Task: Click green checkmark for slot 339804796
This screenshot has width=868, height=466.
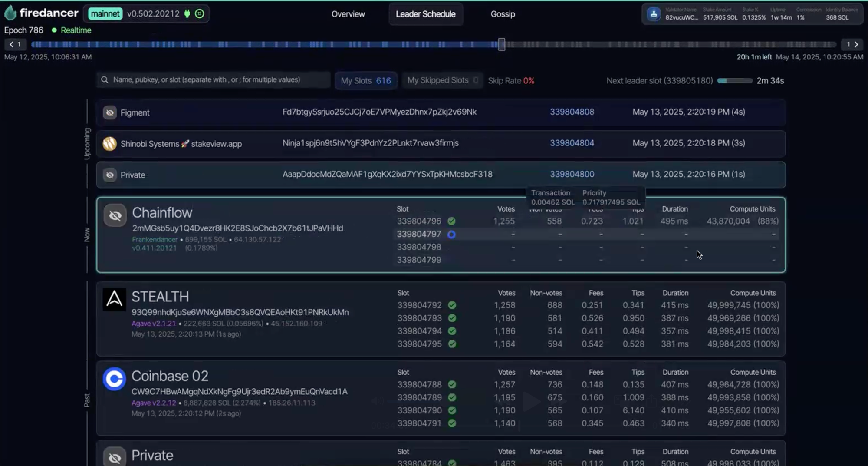Action: point(451,221)
